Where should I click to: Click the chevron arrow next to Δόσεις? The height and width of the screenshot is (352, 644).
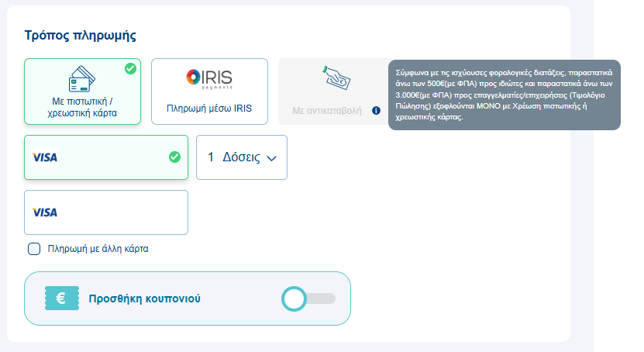(x=271, y=158)
